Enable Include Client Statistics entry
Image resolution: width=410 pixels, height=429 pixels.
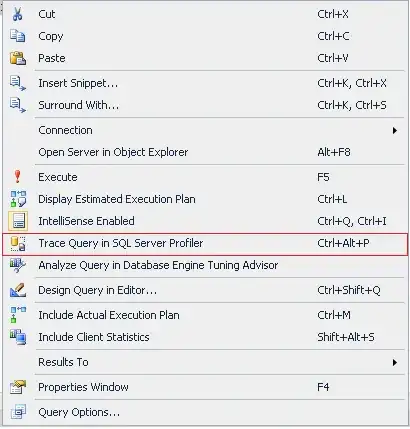205,337
